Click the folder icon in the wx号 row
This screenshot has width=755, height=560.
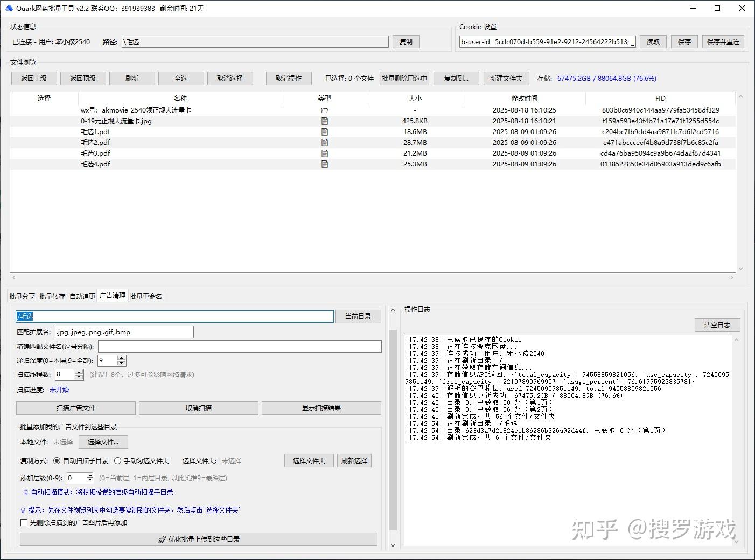coord(324,110)
